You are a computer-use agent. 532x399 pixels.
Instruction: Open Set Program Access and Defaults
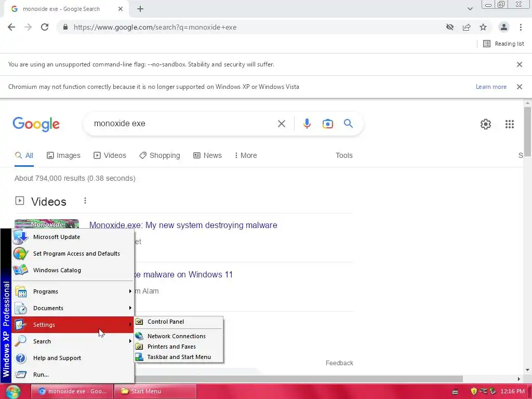[x=73, y=254]
